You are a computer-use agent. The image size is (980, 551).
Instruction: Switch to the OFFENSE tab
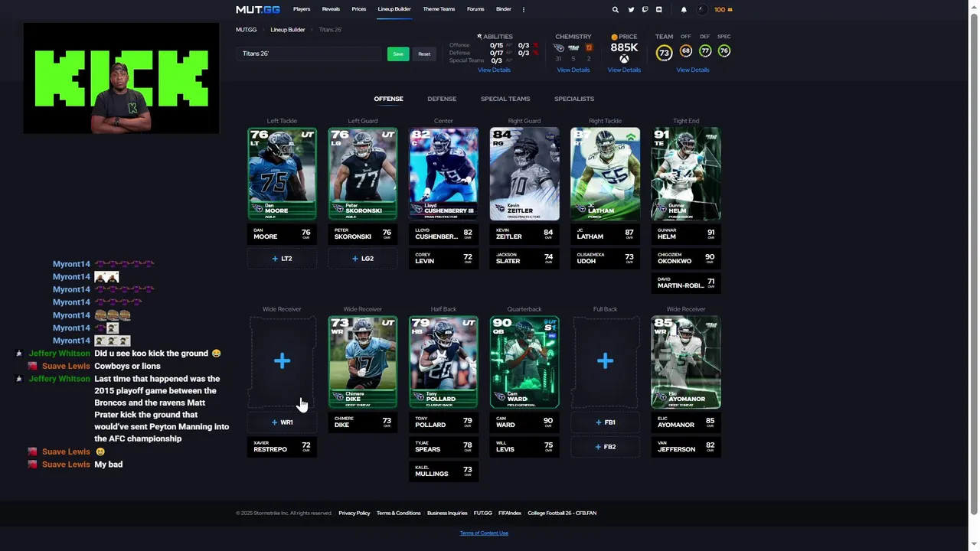pyautogui.click(x=388, y=99)
